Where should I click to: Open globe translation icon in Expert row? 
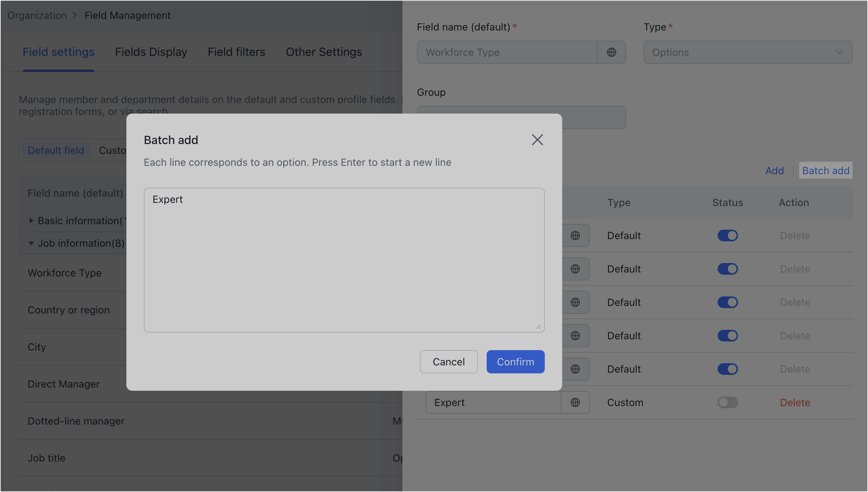point(575,402)
